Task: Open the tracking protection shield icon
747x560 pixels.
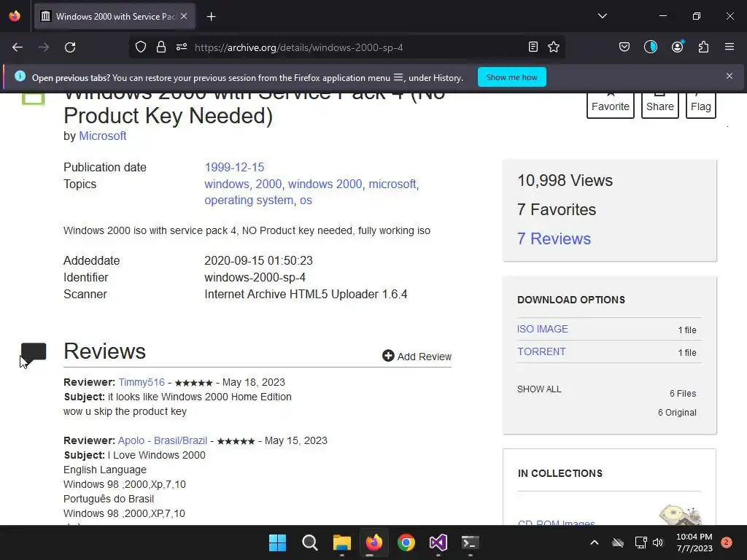Action: pyautogui.click(x=141, y=47)
